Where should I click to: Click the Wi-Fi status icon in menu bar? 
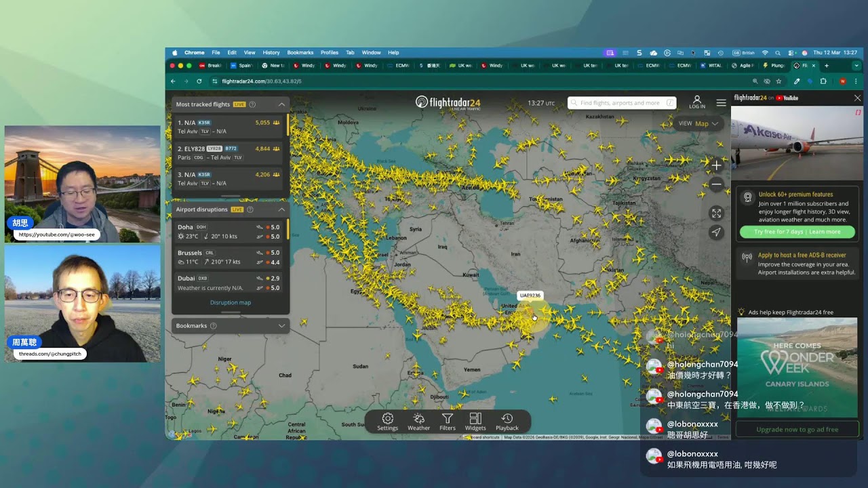point(765,52)
